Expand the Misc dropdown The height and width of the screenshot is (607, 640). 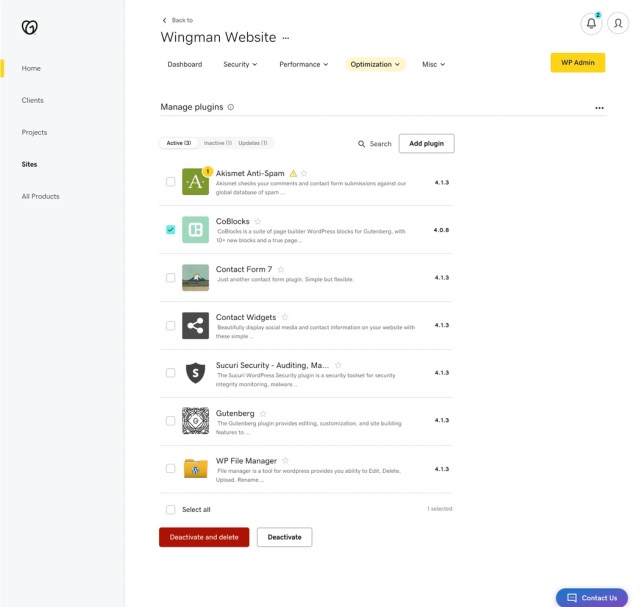[x=433, y=64]
